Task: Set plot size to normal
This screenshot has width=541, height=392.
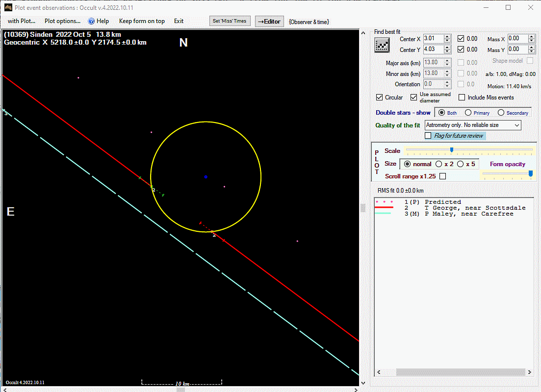Action: pyautogui.click(x=408, y=164)
